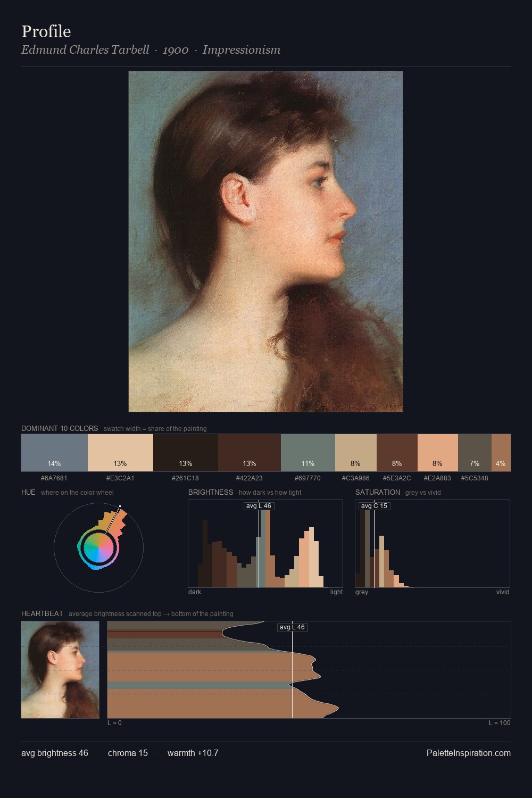Click 'how dark vs how light' caption
The width and height of the screenshot is (532, 798).
pos(270,493)
